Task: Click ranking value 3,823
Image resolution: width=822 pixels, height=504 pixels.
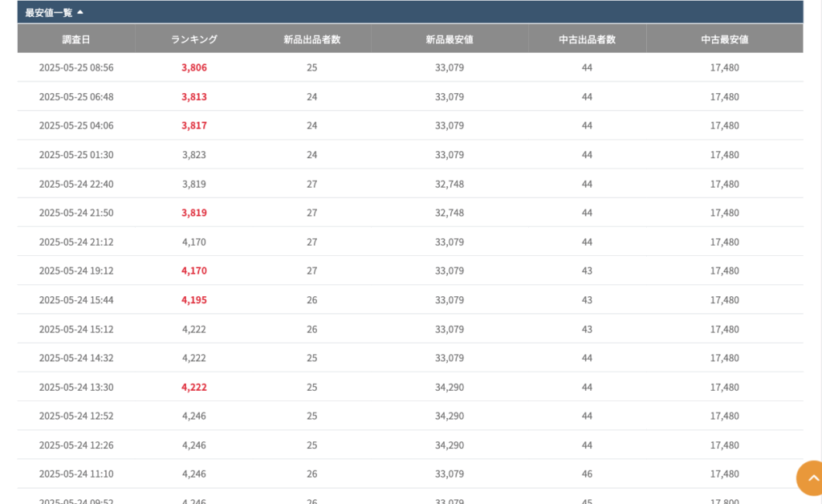Action: point(194,155)
